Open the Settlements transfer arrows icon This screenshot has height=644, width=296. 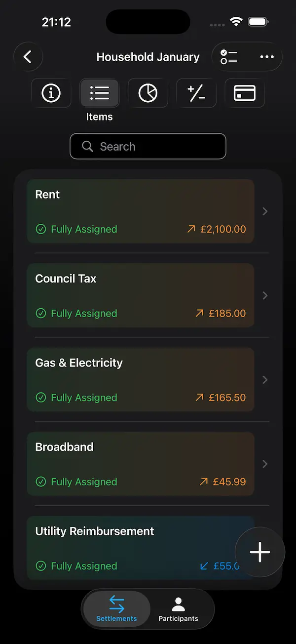pyautogui.click(x=116, y=603)
